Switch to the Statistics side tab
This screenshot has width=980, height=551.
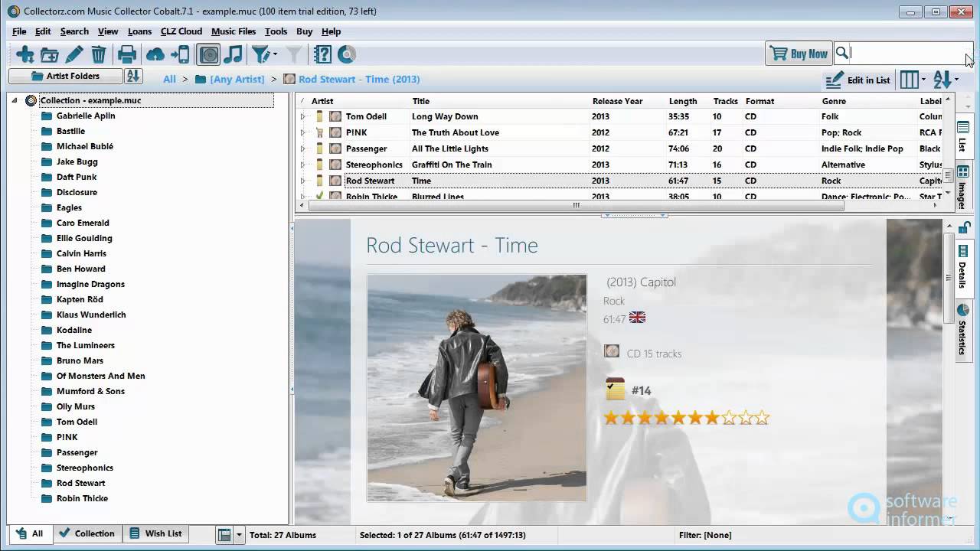pyautogui.click(x=963, y=330)
